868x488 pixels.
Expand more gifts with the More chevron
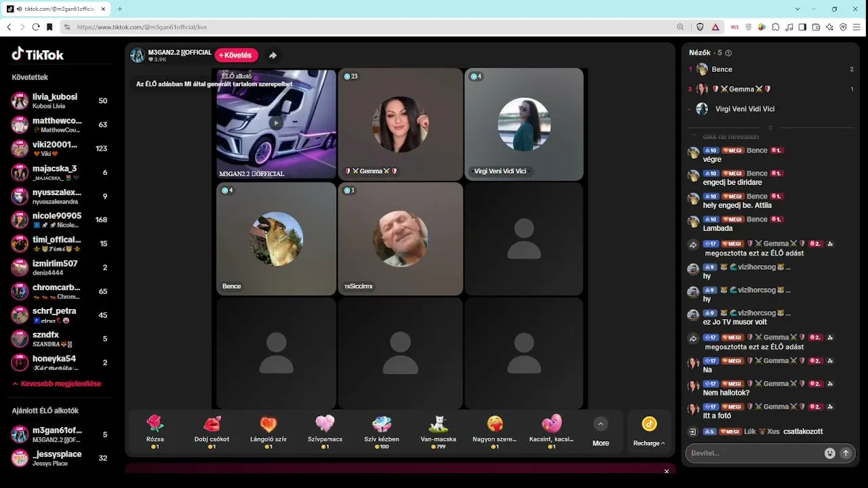(x=600, y=424)
